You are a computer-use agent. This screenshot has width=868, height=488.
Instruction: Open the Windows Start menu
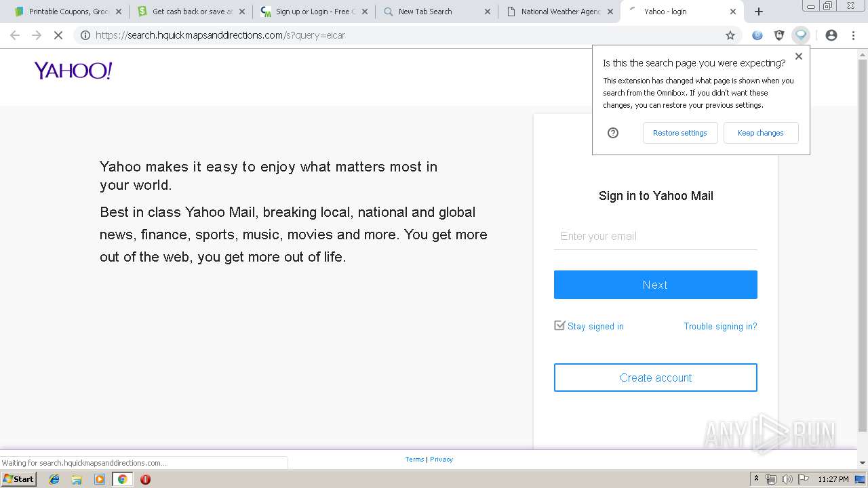[x=19, y=479]
